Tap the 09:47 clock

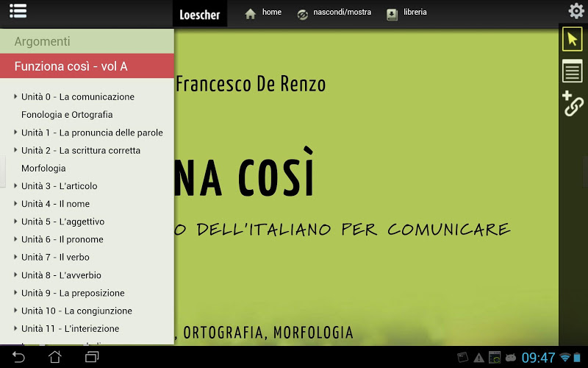[x=538, y=358]
